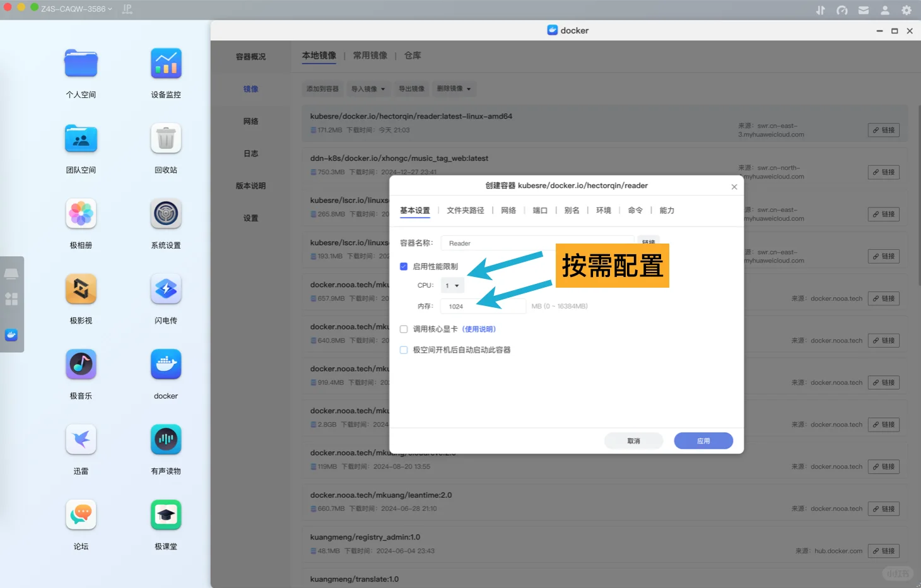Viewport: 921px width, 588px height.
Task: Click the docker icon in left dock
Action: [11, 335]
